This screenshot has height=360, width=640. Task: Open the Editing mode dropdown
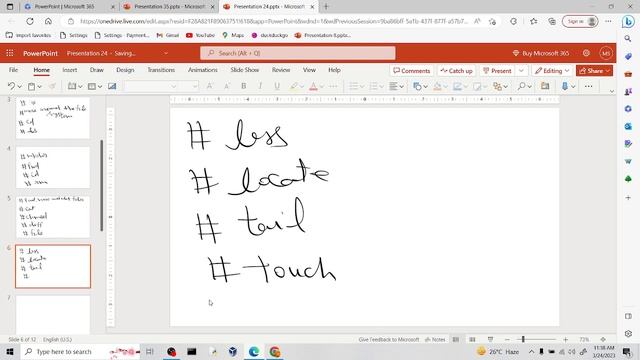pos(552,71)
